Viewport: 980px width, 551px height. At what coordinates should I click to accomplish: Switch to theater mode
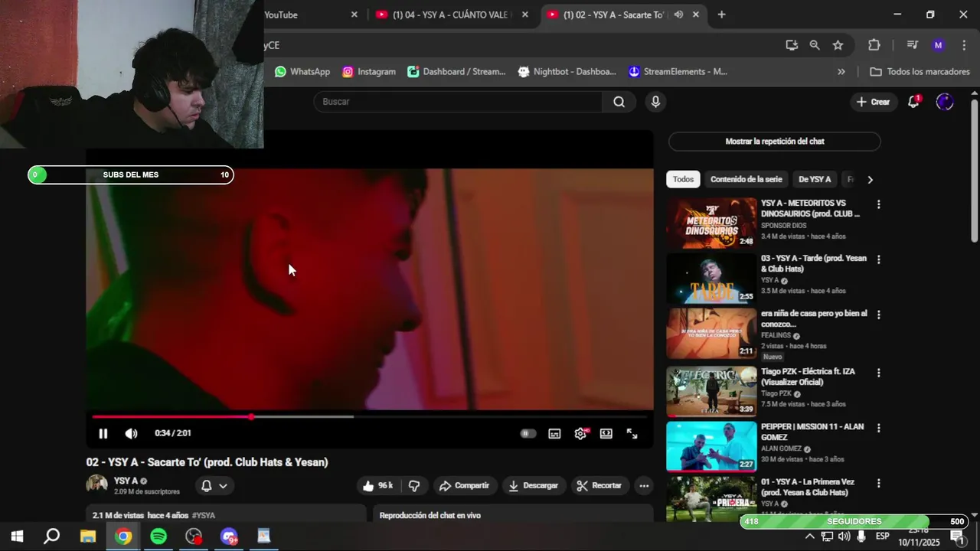pos(606,433)
